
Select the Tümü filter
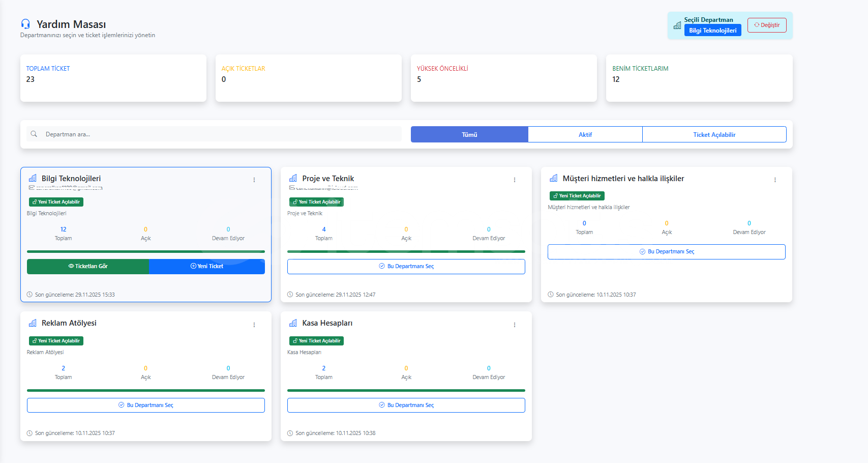click(x=469, y=135)
